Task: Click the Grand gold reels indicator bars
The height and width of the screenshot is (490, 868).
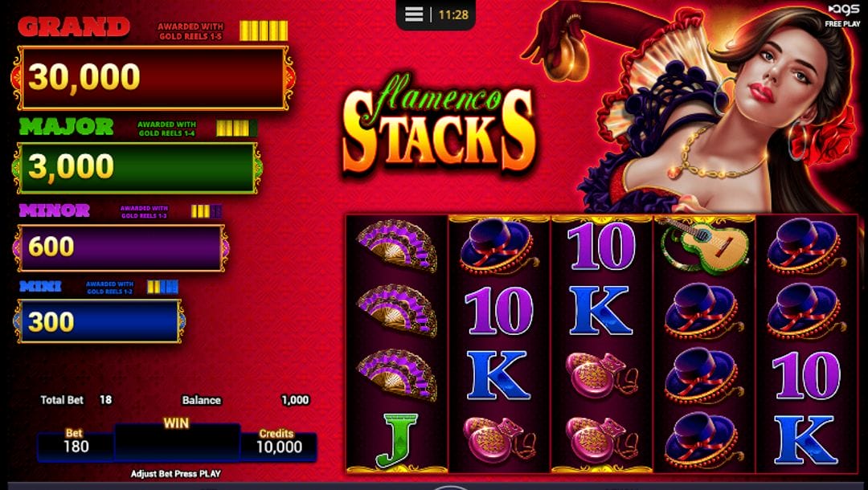Action: [264, 31]
